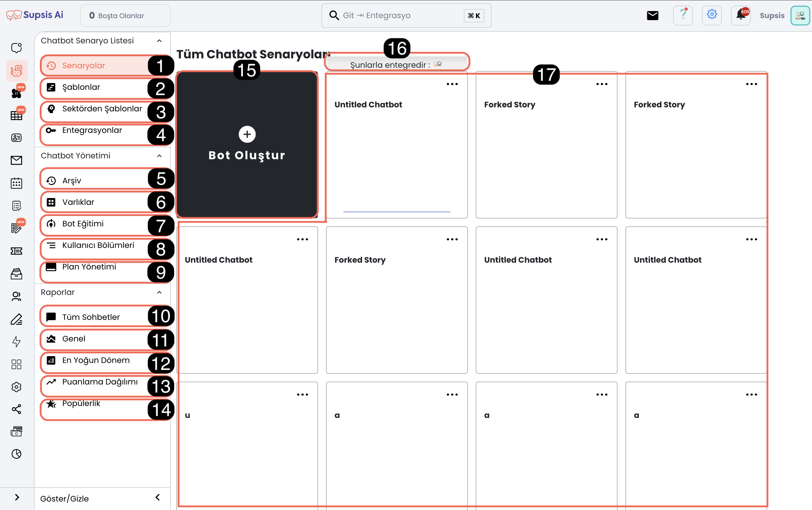Viewport: 812px width, 510px height.
Task: Click the 'u' chatbot card title
Action: point(187,415)
